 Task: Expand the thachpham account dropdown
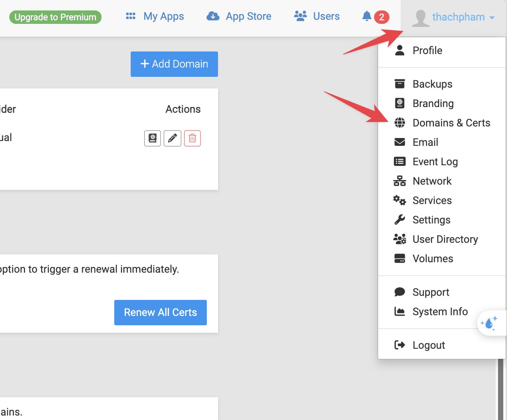pyautogui.click(x=458, y=17)
